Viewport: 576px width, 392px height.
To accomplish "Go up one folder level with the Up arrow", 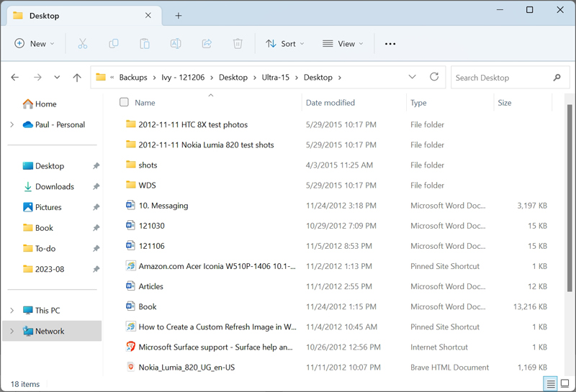I will [x=77, y=78].
